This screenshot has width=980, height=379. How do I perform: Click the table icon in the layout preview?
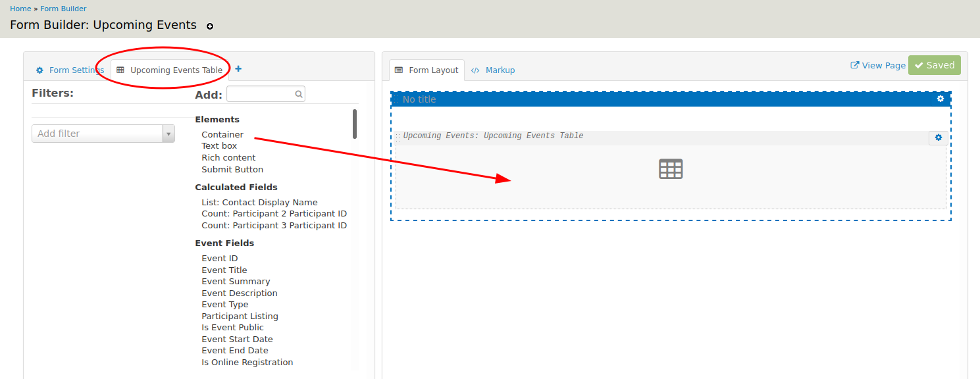click(x=671, y=169)
